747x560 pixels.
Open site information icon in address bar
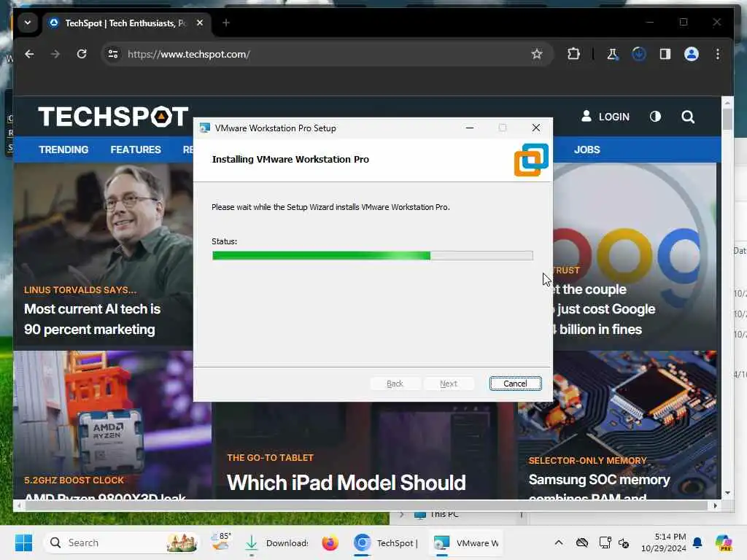113,54
